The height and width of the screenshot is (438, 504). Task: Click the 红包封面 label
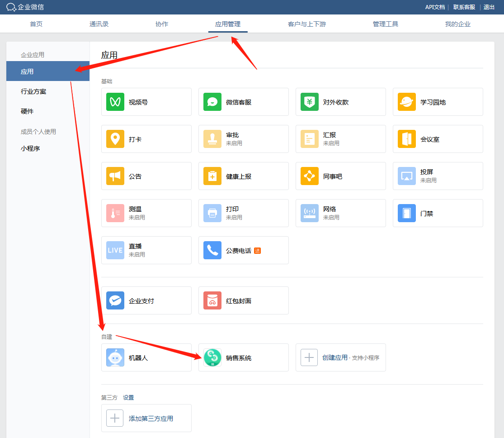[x=239, y=301]
